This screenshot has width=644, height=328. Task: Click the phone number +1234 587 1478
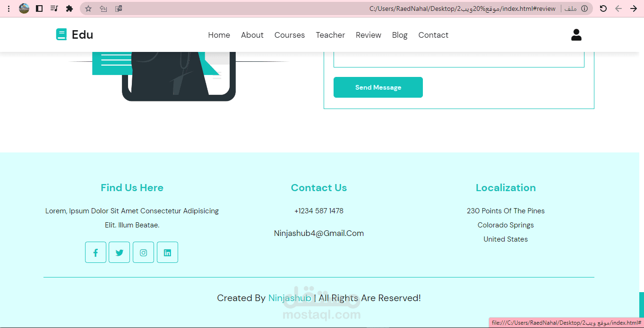point(319,211)
